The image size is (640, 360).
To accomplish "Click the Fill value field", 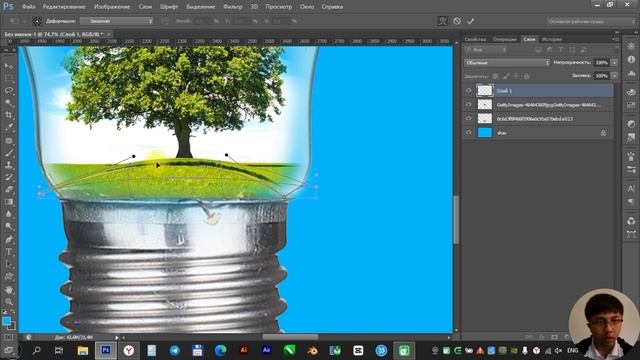I will (x=602, y=76).
